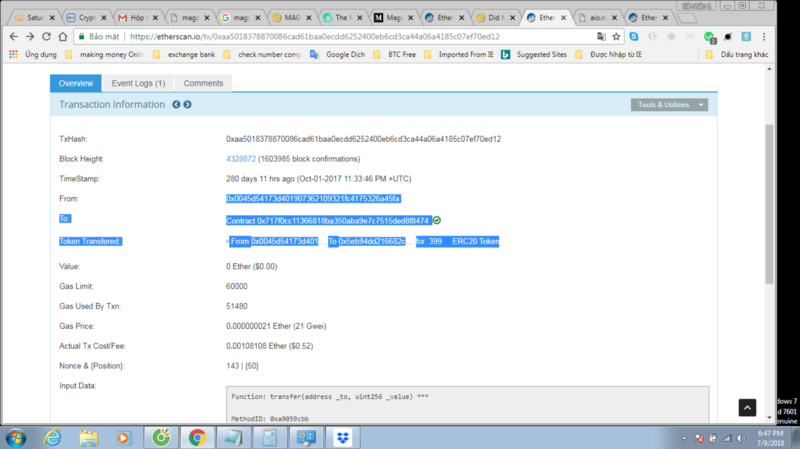Go back with the browser back arrow
This screenshot has width=800, height=449.
pos(14,37)
